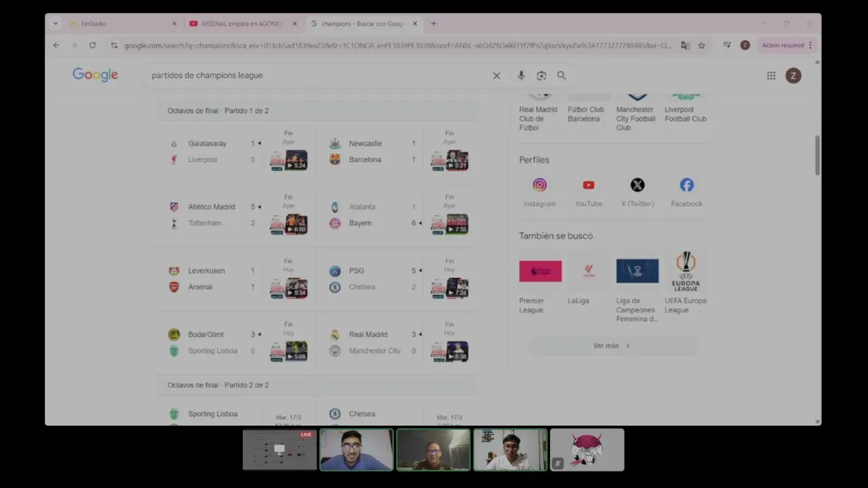
Task: Open YouTube profile
Action: click(x=589, y=192)
